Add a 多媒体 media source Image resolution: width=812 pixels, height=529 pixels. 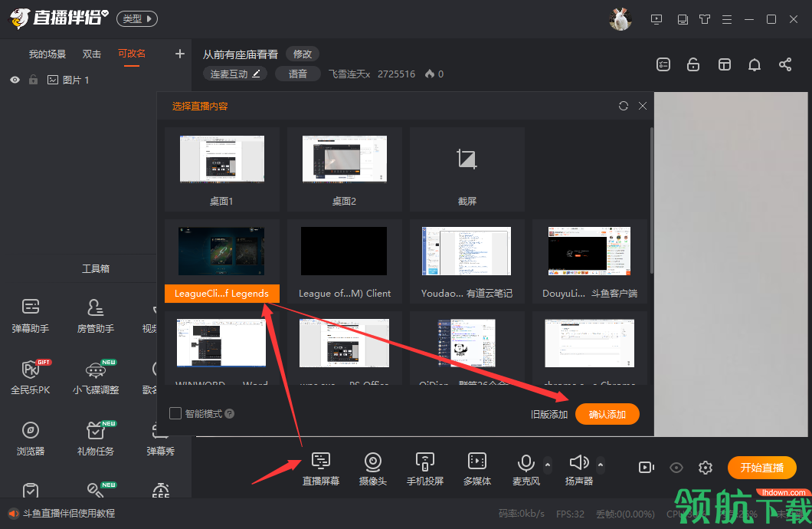tap(477, 468)
